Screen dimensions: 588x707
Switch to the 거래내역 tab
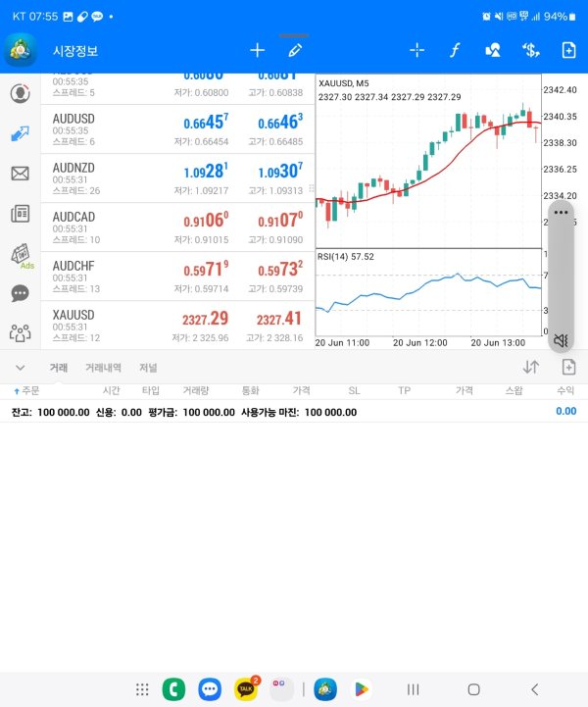(103, 368)
